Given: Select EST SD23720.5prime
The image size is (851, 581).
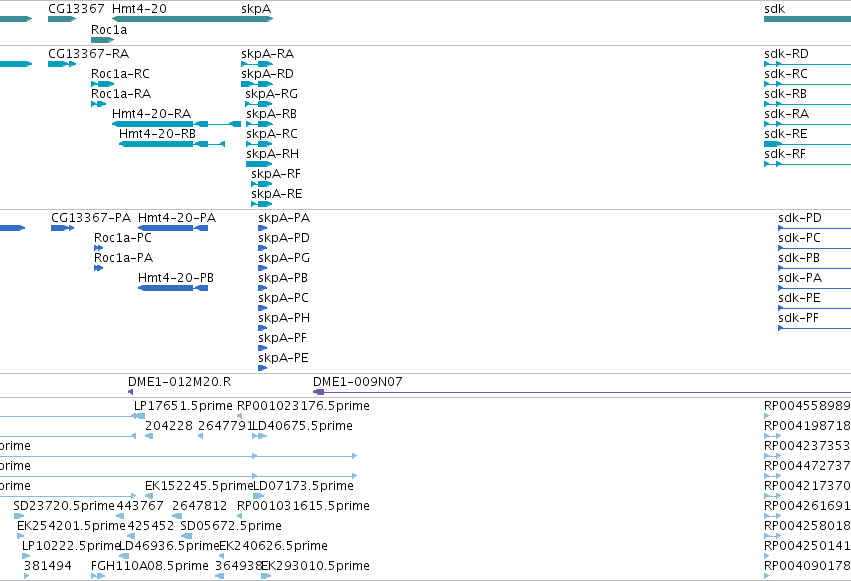Looking at the screenshot, I should (64, 506).
